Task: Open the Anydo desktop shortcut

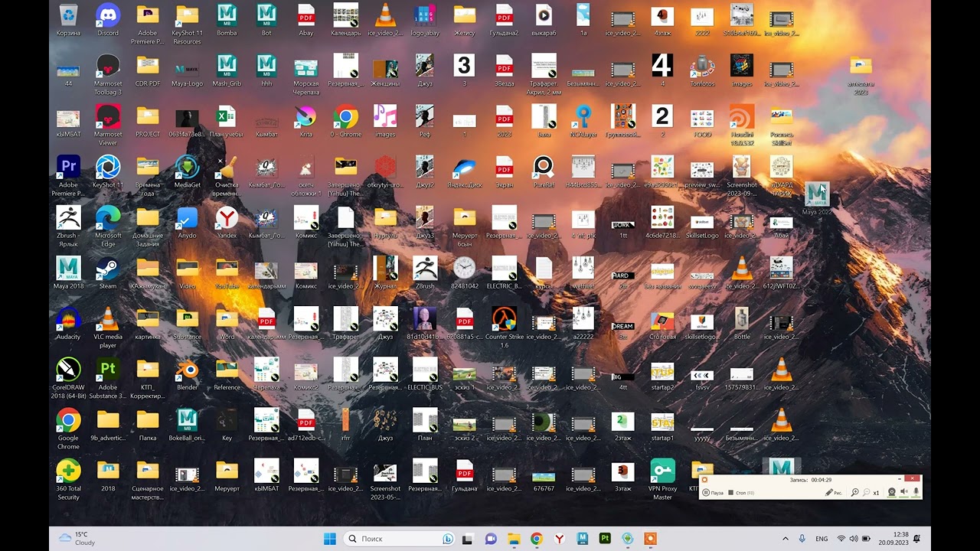Action: point(187,223)
